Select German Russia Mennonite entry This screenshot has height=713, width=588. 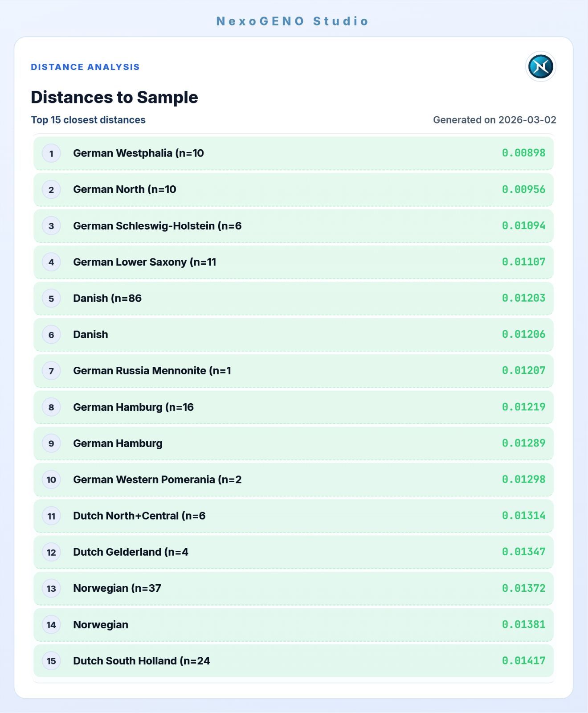[x=152, y=371]
